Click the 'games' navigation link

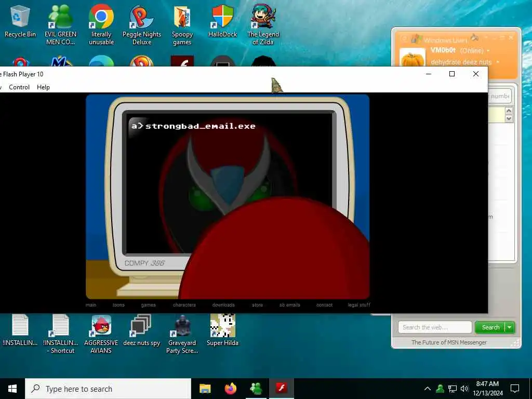148,304
